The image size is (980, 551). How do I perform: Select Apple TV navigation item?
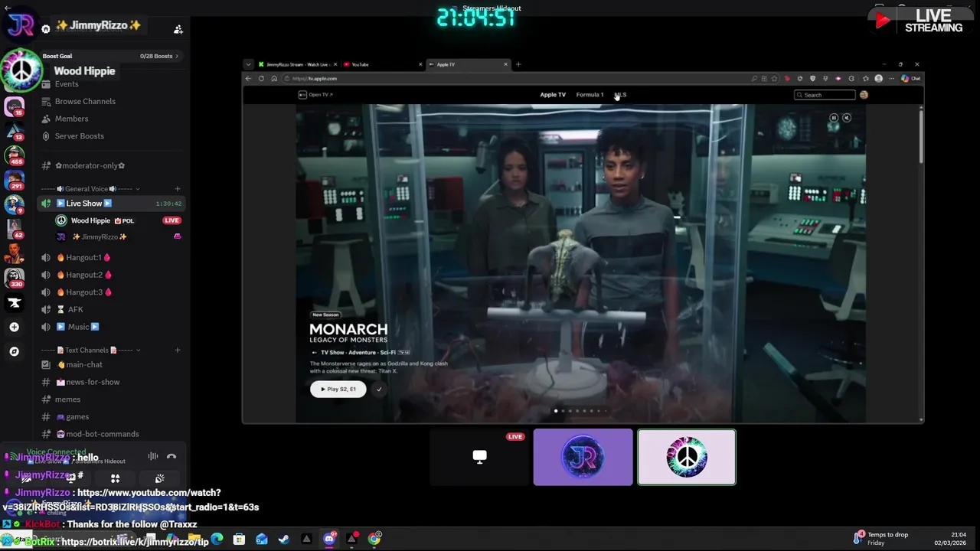(x=553, y=95)
